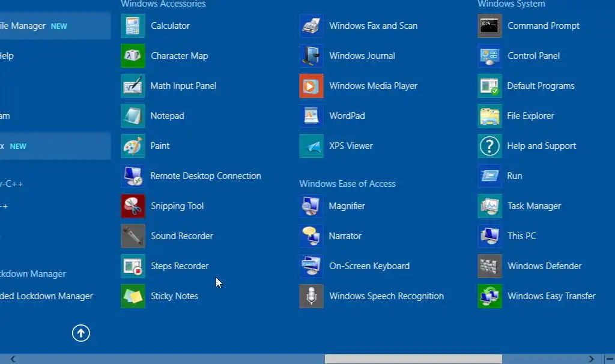Open This PC icon

[490, 236]
